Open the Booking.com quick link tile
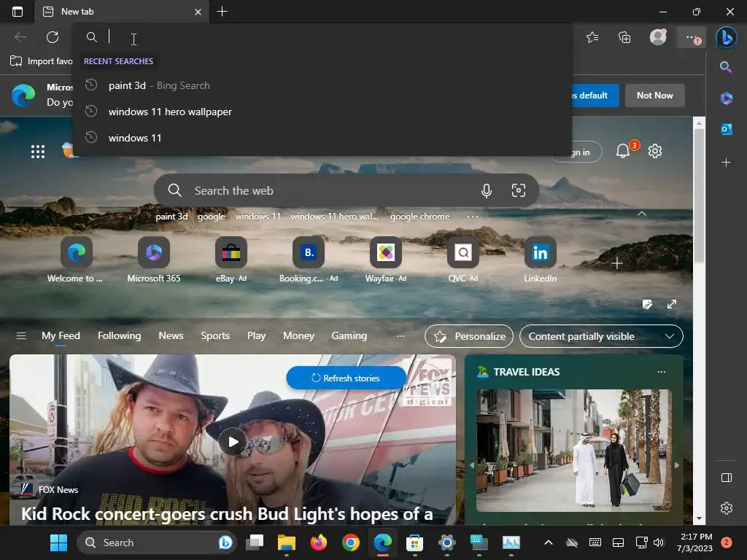Screen dimensions: 747x560 [x=309, y=252]
